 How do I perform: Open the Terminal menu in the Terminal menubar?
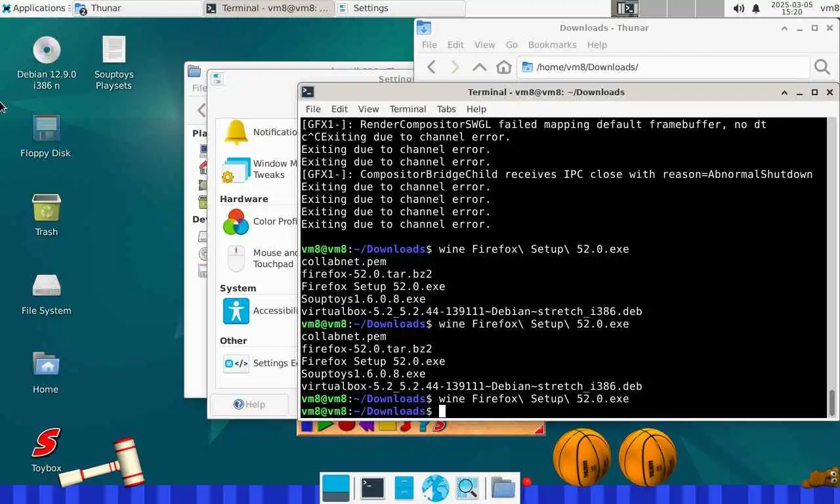click(408, 109)
